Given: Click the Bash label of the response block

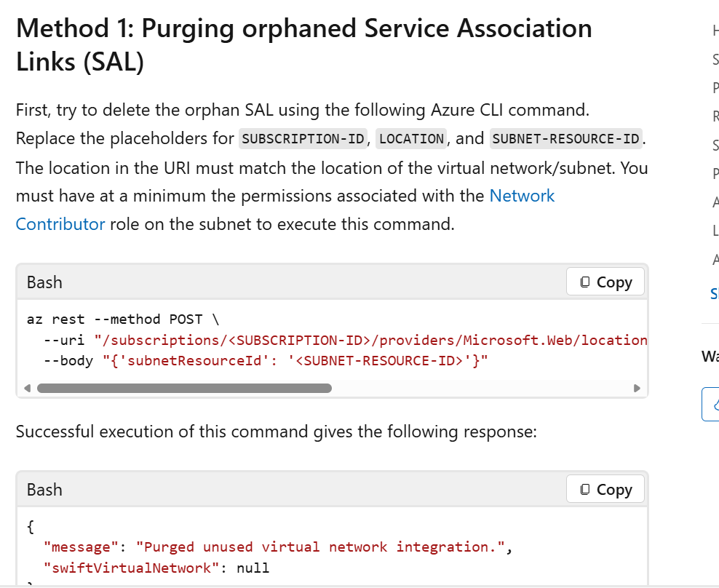Looking at the screenshot, I should tap(44, 490).
